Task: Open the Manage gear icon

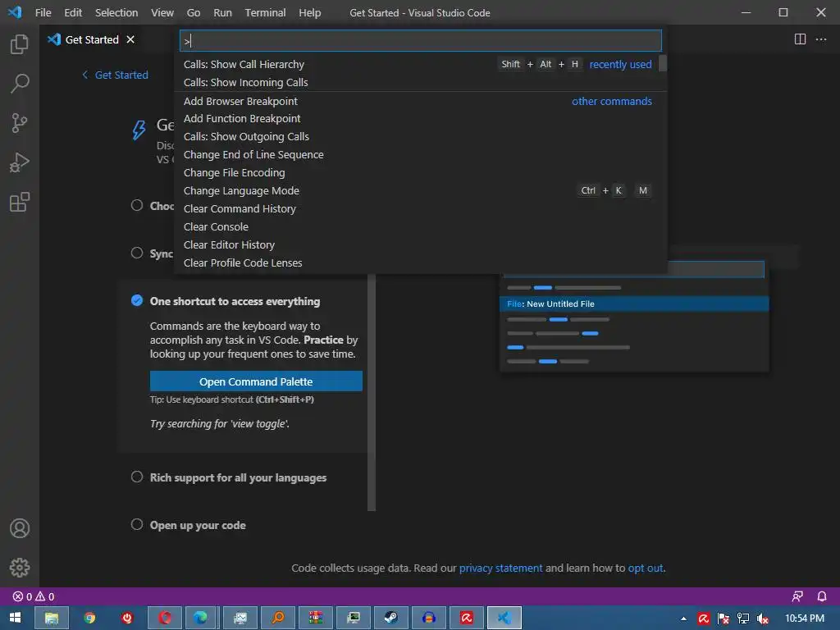Action: click(20, 568)
